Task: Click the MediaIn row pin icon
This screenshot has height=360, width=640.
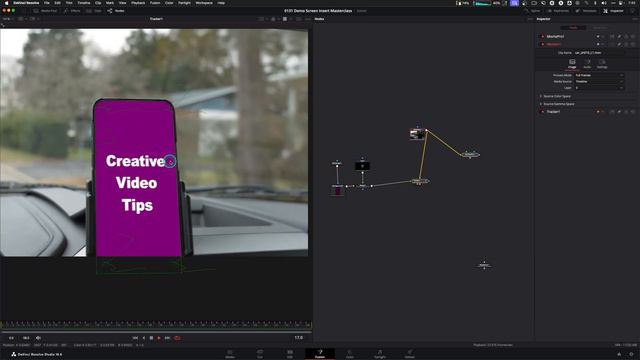Action: pyautogui.click(x=619, y=44)
